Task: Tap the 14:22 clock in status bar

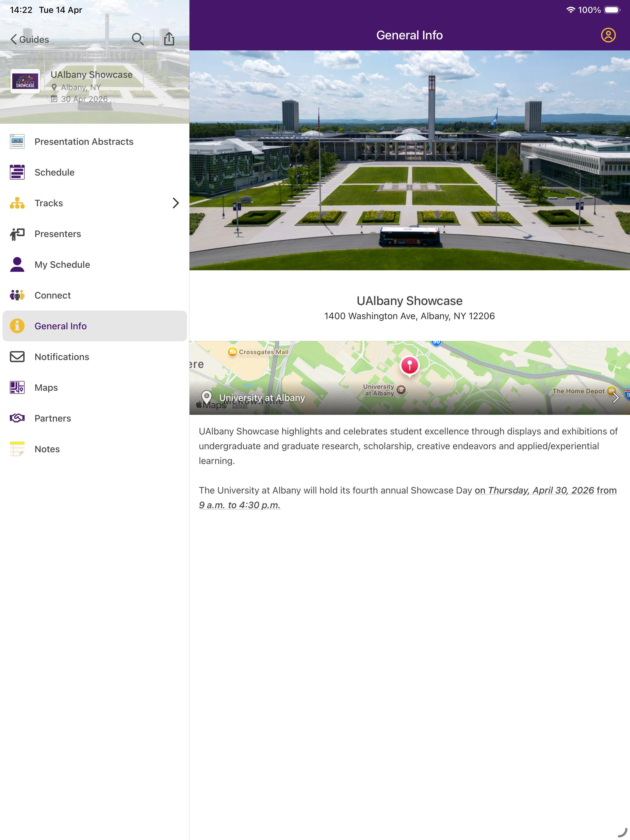Action: pyautogui.click(x=21, y=10)
